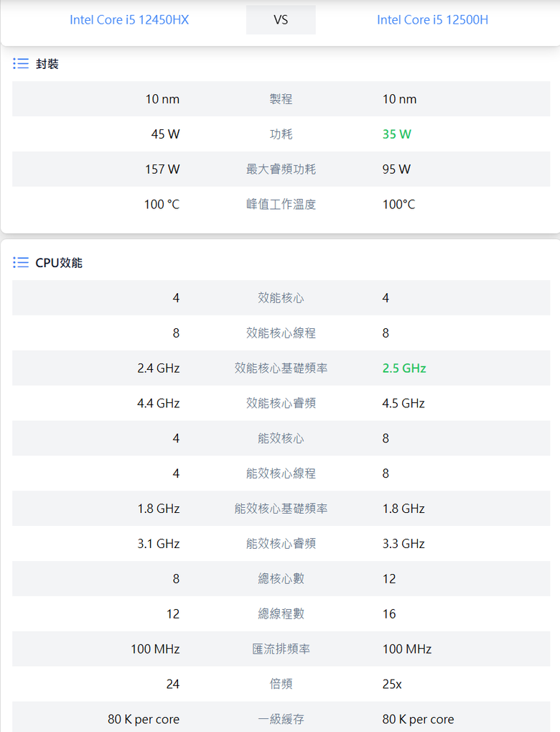Screen dimensions: 560x732
Task: Click the 25x multiplier value
Action: pos(392,684)
